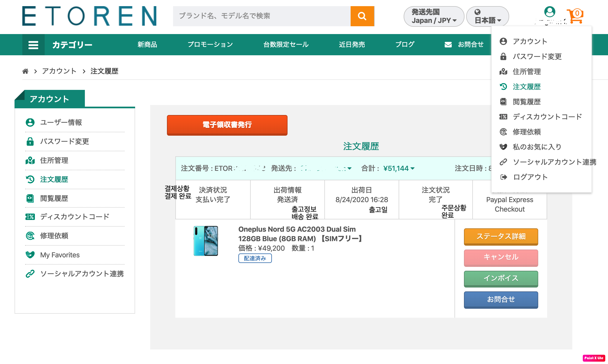Viewport: 608px width, 364px height.
Task: Expand the 発送先 shipping address arrow
Action: [350, 168]
